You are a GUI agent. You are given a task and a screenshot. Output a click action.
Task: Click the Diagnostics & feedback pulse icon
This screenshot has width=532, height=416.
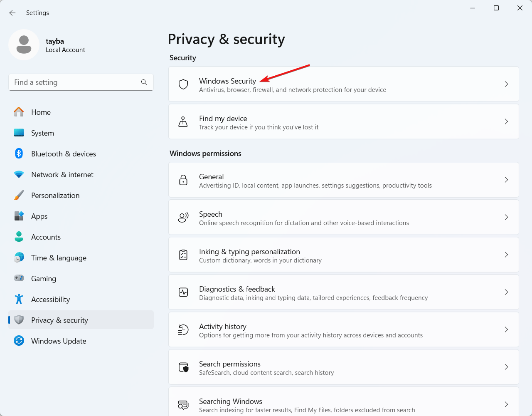pyautogui.click(x=183, y=292)
